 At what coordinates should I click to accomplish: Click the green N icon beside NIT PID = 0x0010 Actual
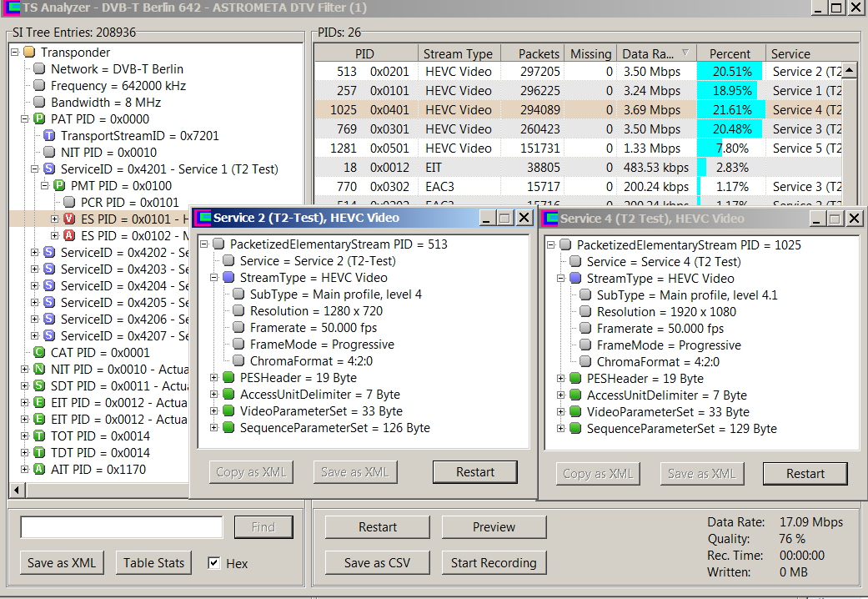point(39,369)
